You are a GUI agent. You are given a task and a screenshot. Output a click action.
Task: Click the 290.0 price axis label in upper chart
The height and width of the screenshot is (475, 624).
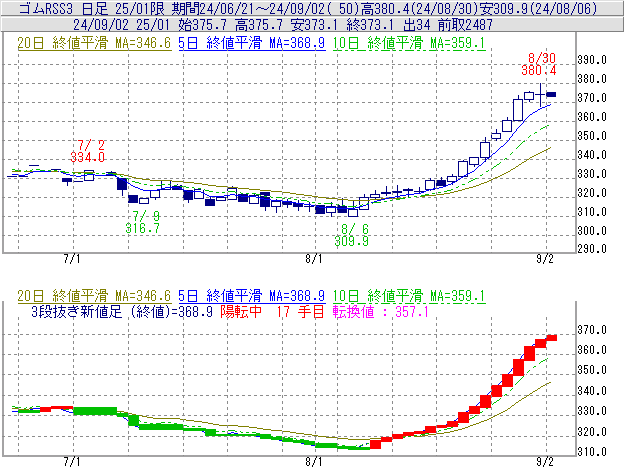[592, 249]
